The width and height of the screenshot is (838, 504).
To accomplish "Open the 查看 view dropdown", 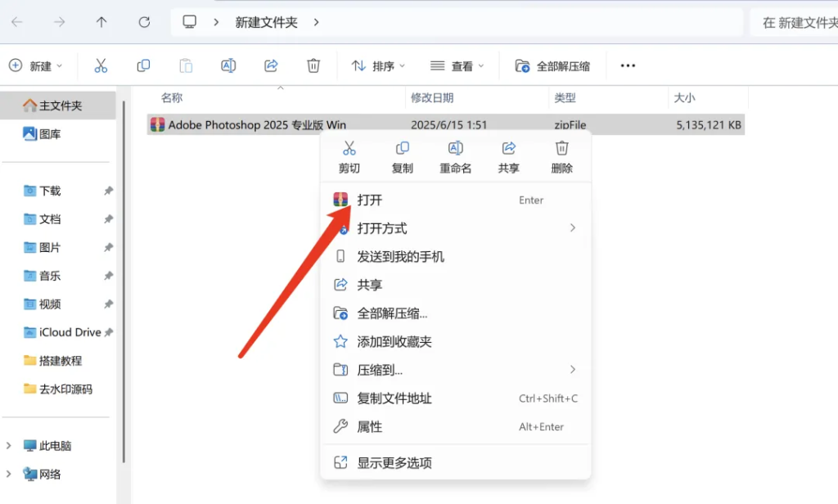I will pyautogui.click(x=457, y=65).
